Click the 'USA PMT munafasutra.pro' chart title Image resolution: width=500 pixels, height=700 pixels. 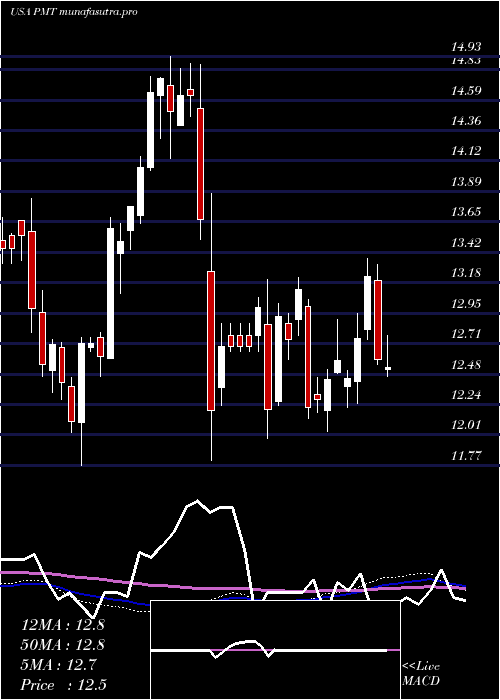pyautogui.click(x=74, y=12)
